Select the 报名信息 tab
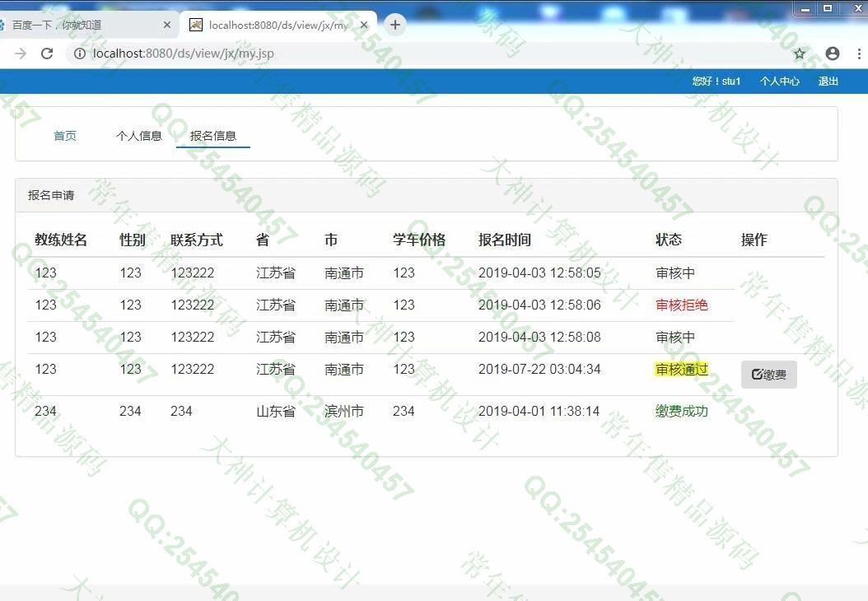The image size is (868, 601). click(213, 136)
